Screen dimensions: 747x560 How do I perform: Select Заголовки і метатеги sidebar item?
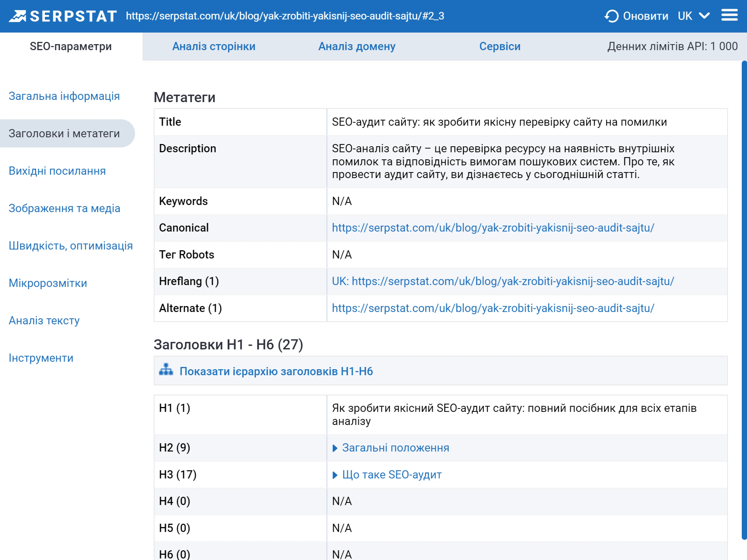point(67,133)
